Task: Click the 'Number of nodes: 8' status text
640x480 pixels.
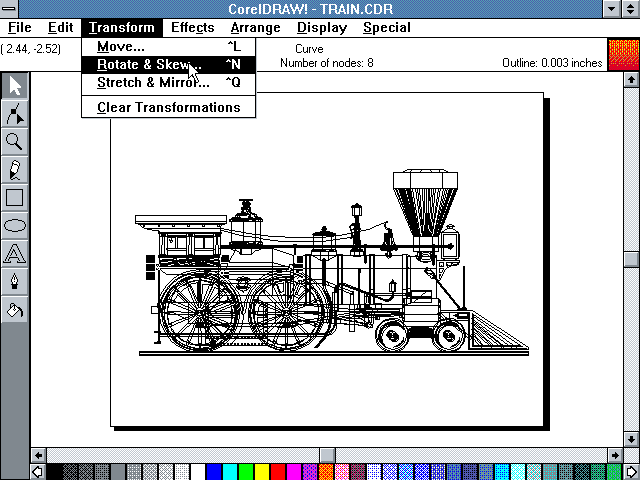Action: tap(327, 63)
